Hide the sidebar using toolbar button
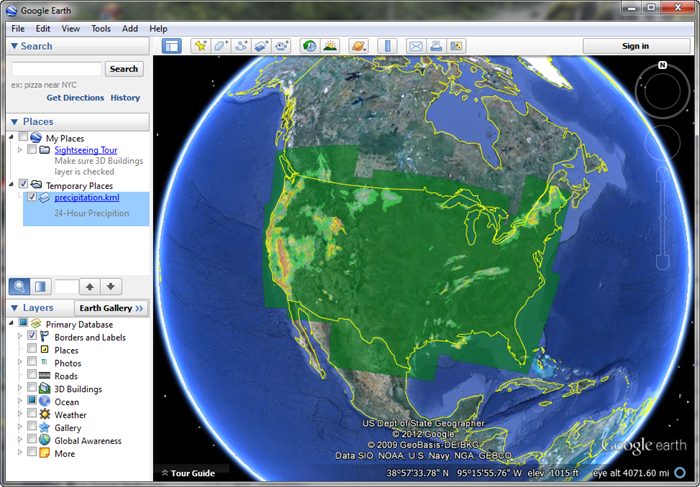700x487 pixels. (171, 46)
